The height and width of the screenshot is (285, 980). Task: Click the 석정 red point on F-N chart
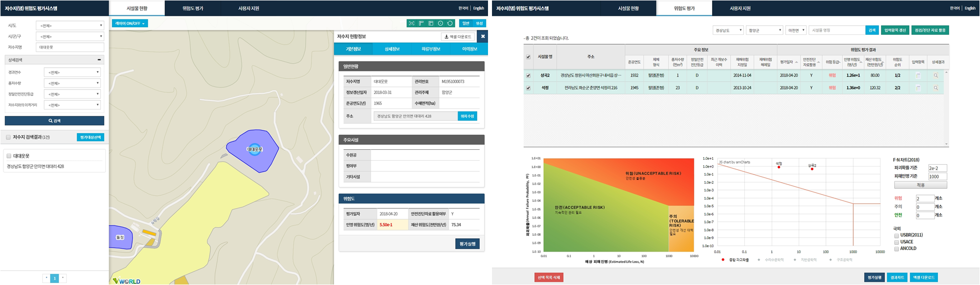coord(779,167)
